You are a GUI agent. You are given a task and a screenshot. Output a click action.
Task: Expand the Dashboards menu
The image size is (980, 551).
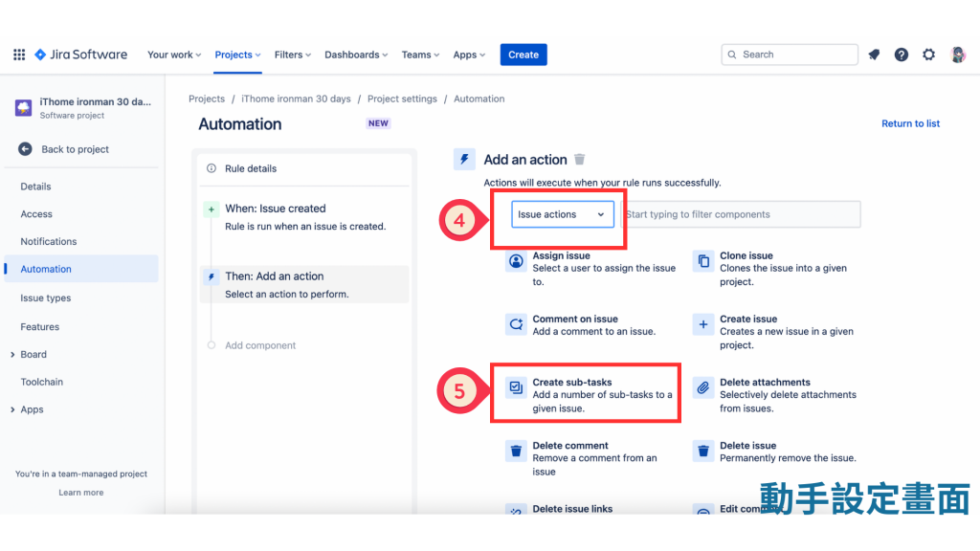[x=356, y=55]
